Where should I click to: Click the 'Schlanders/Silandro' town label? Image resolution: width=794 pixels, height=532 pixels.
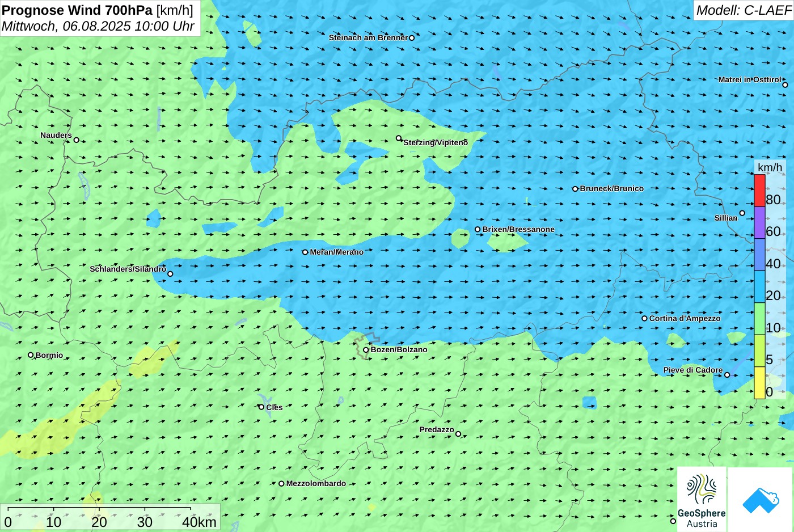[128, 269]
